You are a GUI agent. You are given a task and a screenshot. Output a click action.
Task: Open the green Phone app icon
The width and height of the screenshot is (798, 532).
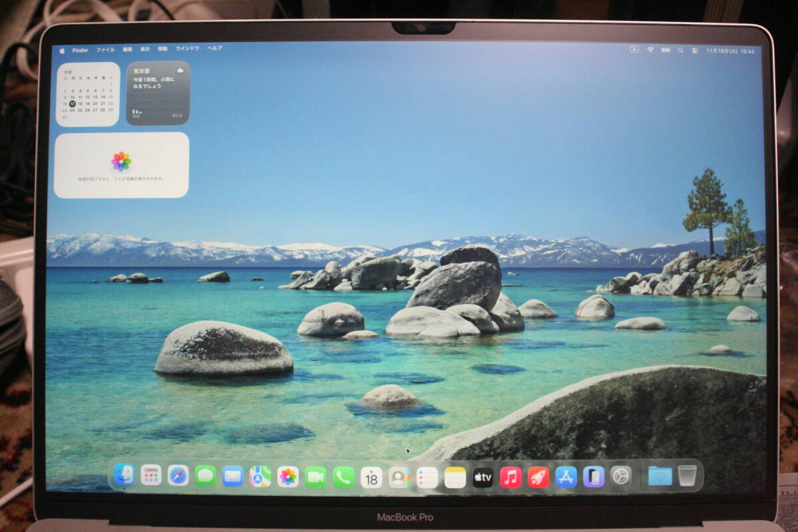coord(344,477)
